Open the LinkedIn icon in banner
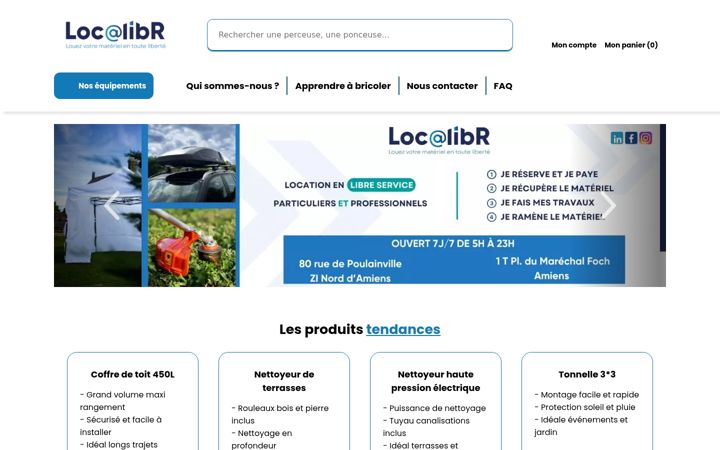 (617, 138)
